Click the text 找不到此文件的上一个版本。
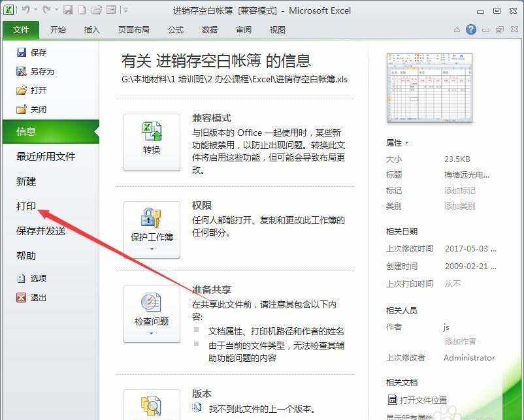Screen dimensions: 524x420 (x=261, y=409)
